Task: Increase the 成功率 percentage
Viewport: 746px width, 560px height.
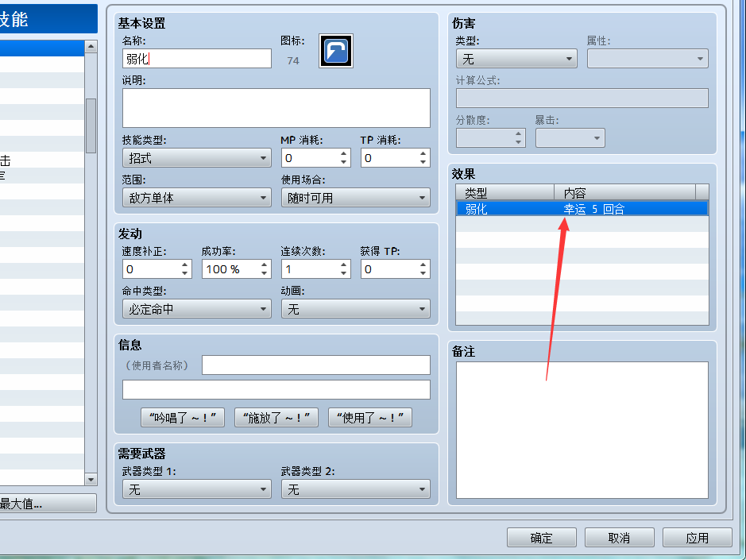Action: point(264,265)
